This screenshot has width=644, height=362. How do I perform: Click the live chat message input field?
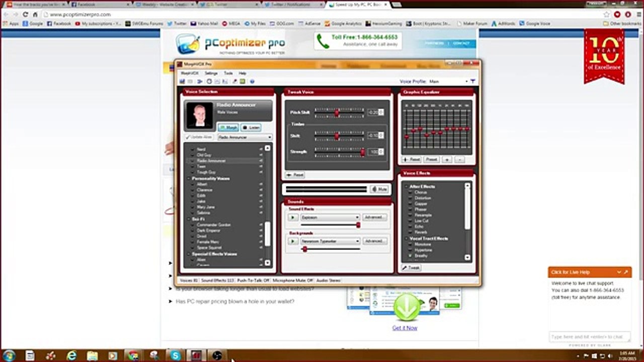tap(590, 337)
